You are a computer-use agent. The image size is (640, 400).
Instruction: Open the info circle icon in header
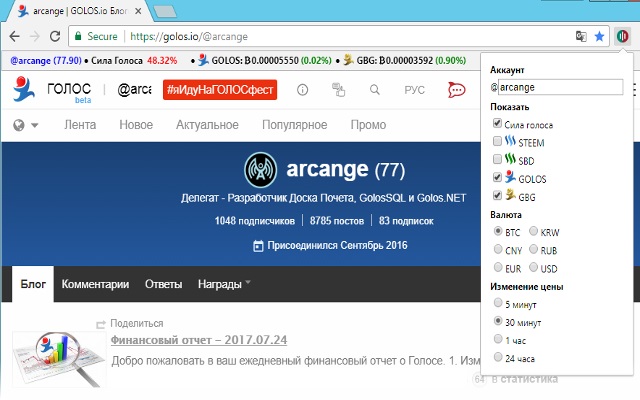[302, 89]
